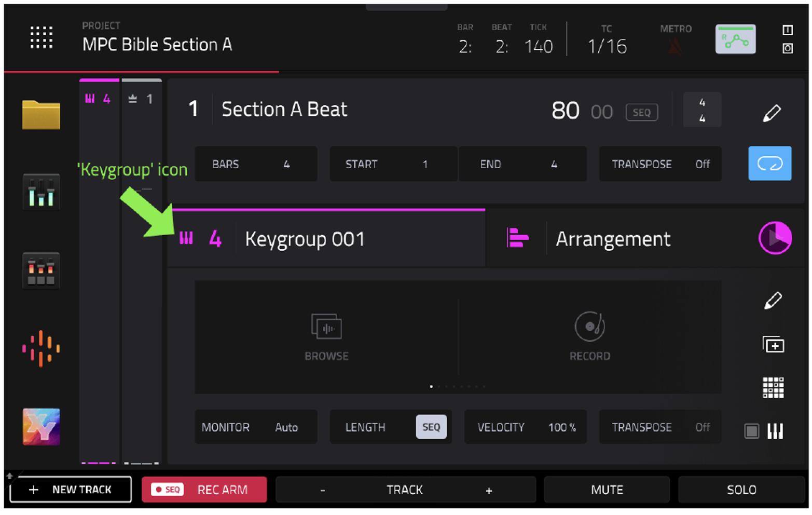Viewport: 812px width, 515px height.
Task: Solo the current track
Action: point(741,490)
